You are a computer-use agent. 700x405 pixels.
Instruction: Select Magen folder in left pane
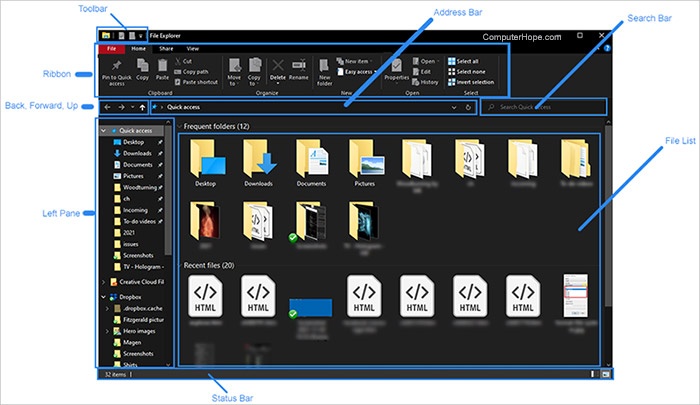(132, 342)
